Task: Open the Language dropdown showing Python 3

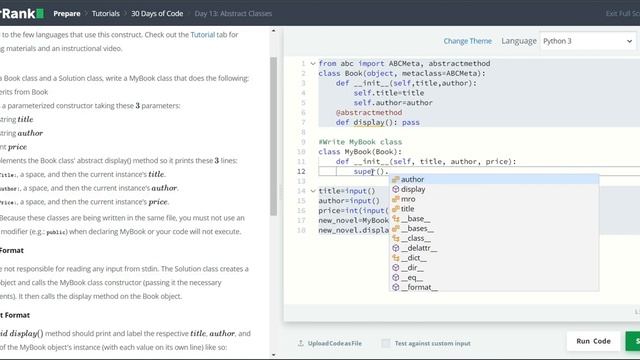Action: click(588, 41)
